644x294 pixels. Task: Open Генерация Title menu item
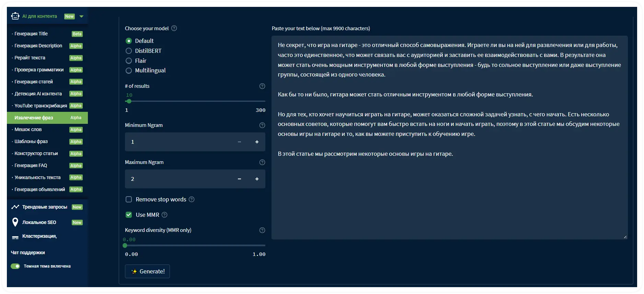(47, 34)
